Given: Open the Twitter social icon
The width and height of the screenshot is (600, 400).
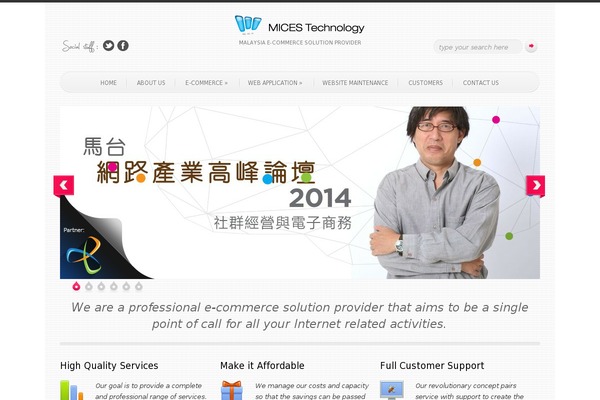Looking at the screenshot, I should [109, 46].
